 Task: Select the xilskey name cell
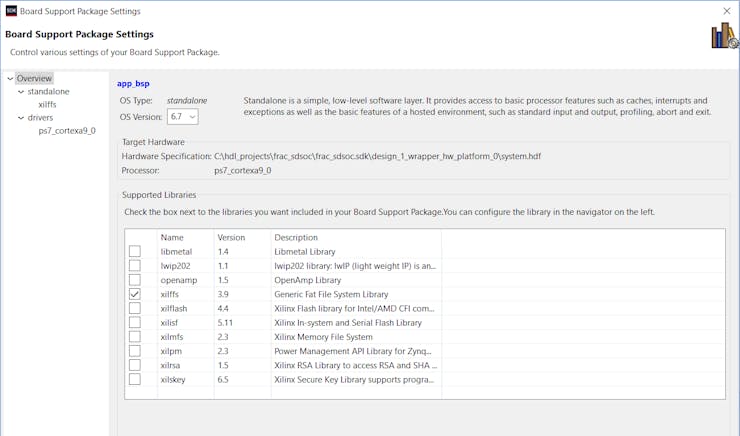point(173,379)
